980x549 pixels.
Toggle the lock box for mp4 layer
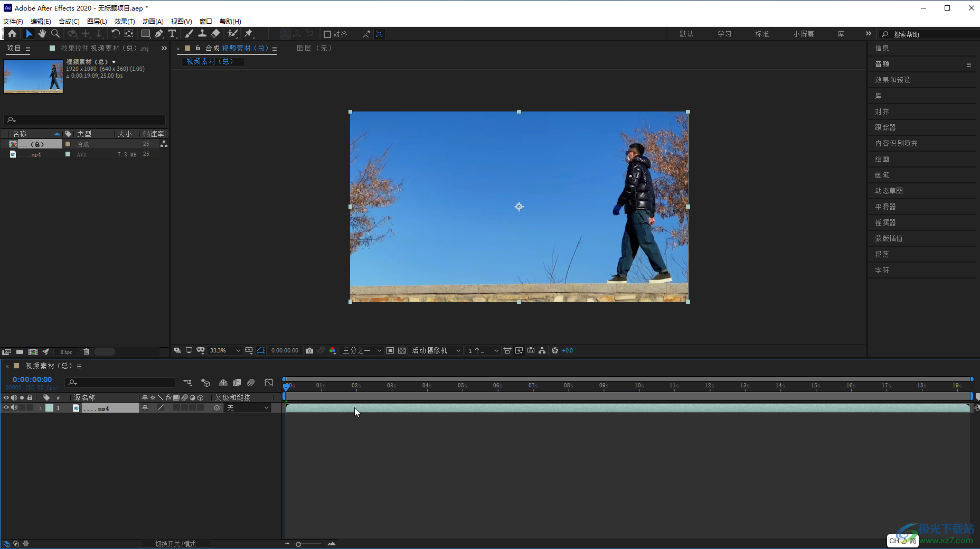click(x=30, y=408)
